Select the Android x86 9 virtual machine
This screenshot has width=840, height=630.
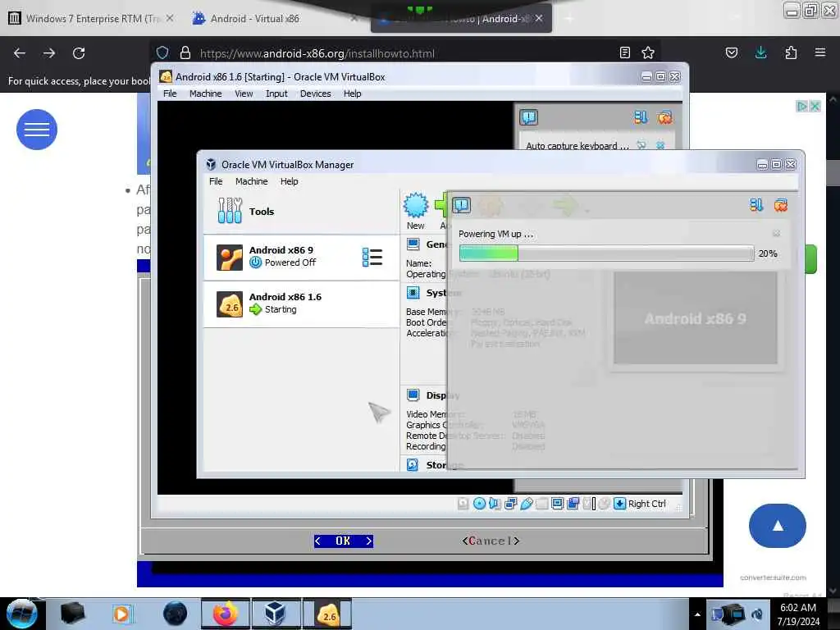tap(301, 257)
